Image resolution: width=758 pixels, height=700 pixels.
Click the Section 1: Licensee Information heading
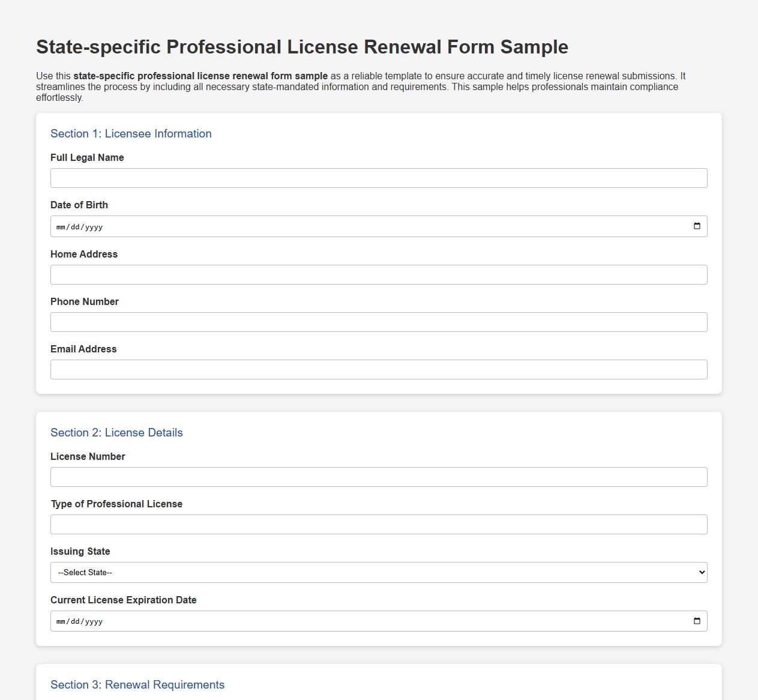[x=131, y=134]
